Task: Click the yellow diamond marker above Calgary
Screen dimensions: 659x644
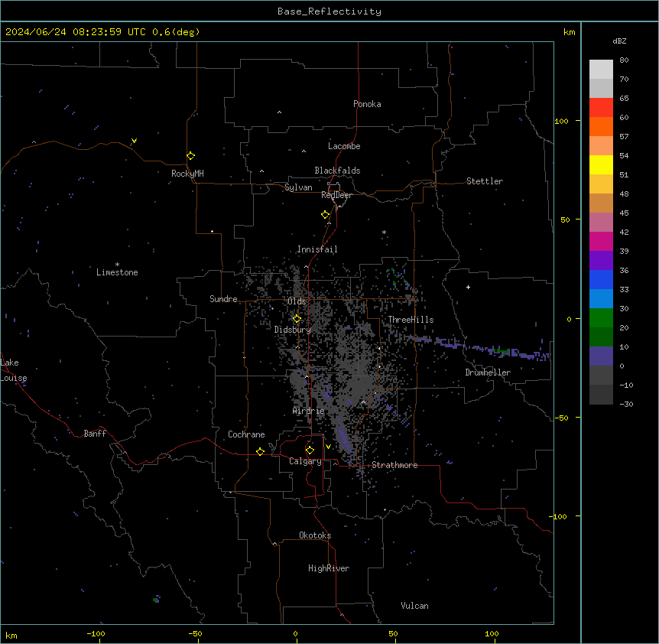Action: [310, 450]
